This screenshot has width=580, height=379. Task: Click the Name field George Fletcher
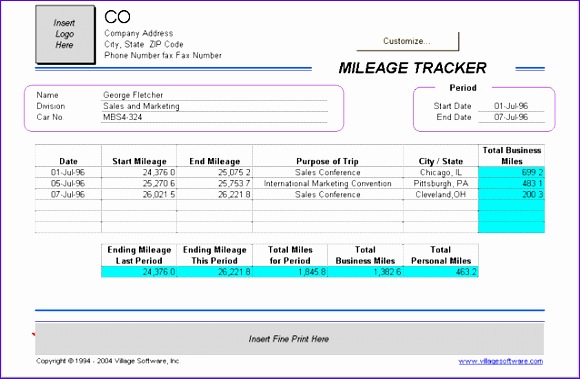pos(214,95)
